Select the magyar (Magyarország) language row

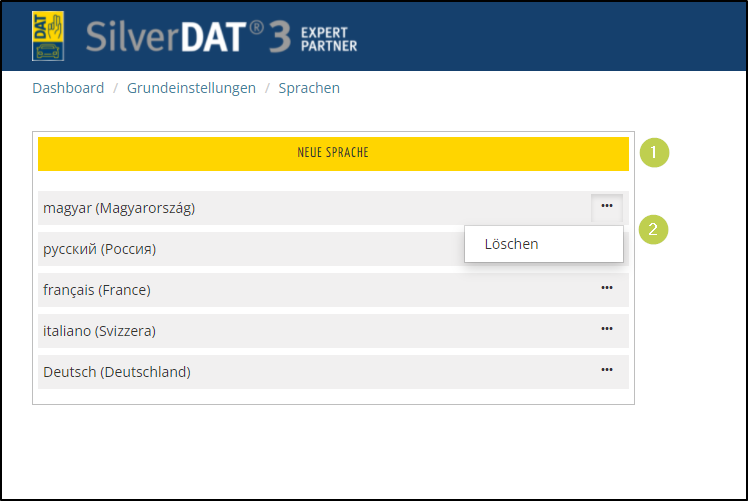tap(119, 208)
